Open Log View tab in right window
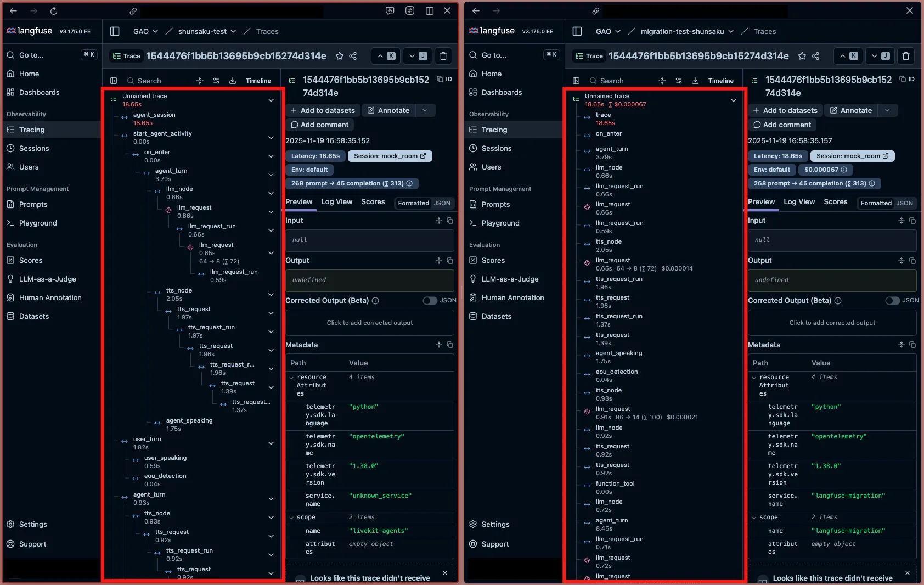The height and width of the screenshot is (585, 924). pyautogui.click(x=799, y=202)
